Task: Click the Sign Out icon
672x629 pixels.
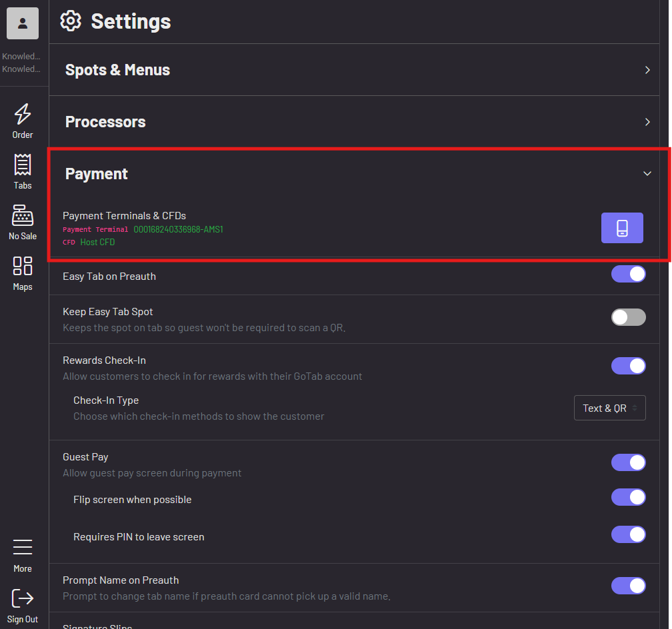Action: [x=23, y=598]
